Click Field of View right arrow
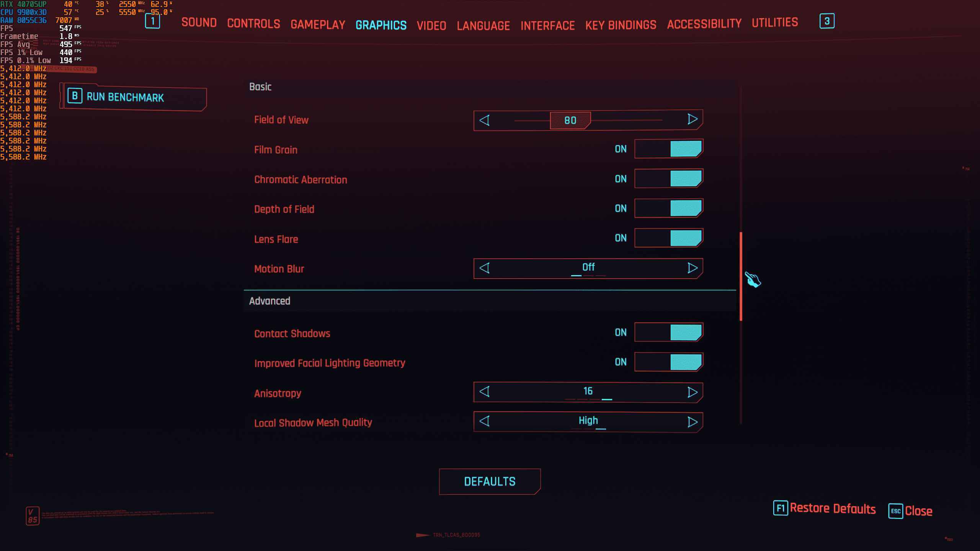The width and height of the screenshot is (980, 551). [x=692, y=119]
